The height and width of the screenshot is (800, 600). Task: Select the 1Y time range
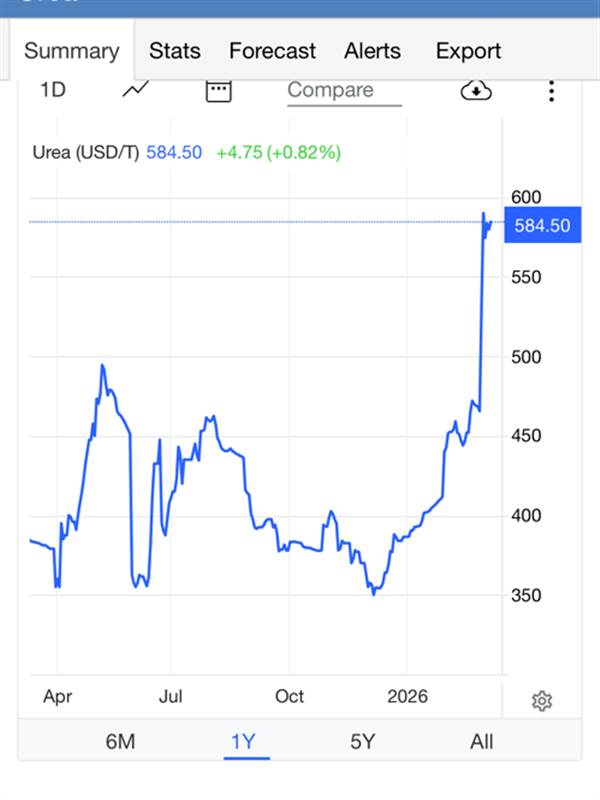click(243, 741)
